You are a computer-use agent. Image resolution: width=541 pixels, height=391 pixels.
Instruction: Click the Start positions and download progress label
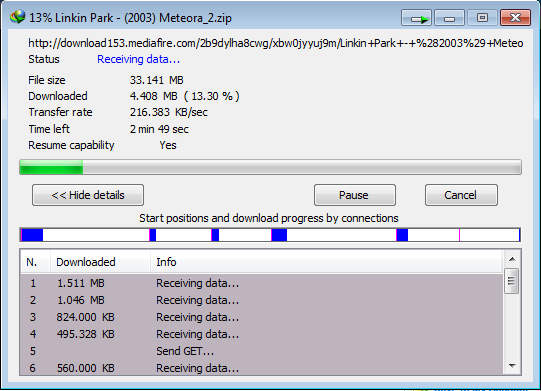269,218
